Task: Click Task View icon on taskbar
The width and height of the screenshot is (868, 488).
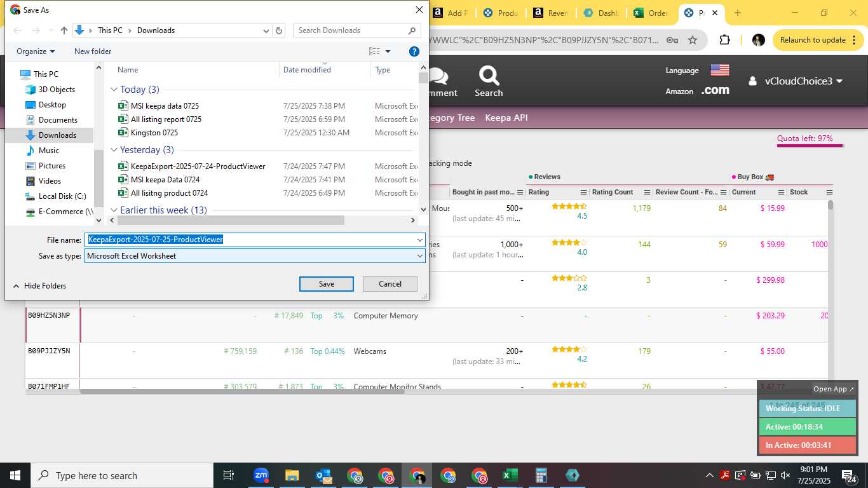Action: (229, 475)
